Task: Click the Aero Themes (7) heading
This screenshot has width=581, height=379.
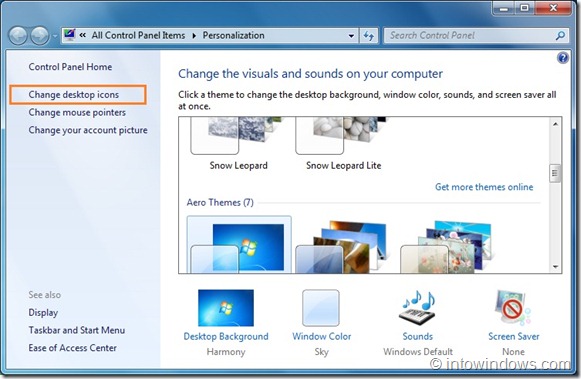Action: [220, 203]
